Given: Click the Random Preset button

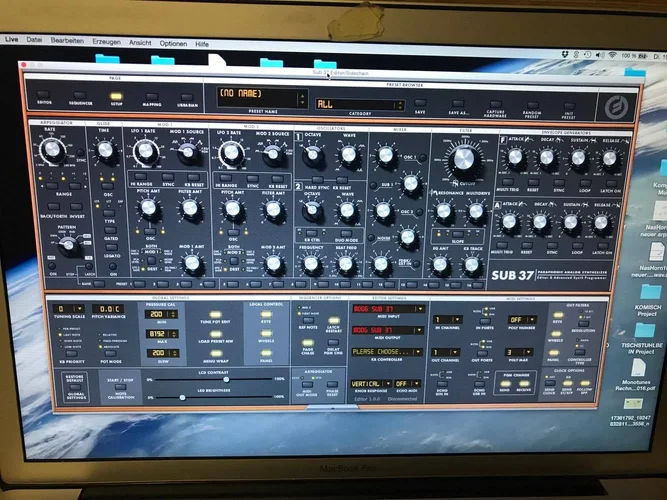Looking at the screenshot, I should click(532, 105).
